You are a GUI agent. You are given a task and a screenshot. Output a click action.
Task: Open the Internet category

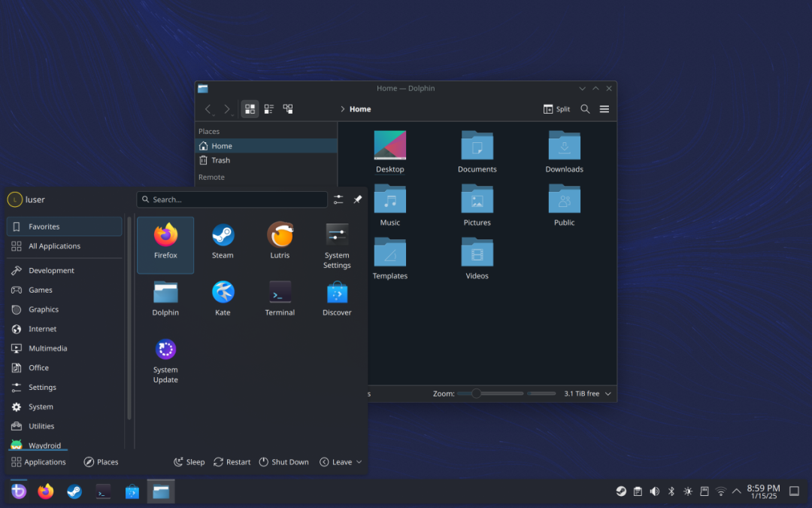click(x=64, y=329)
